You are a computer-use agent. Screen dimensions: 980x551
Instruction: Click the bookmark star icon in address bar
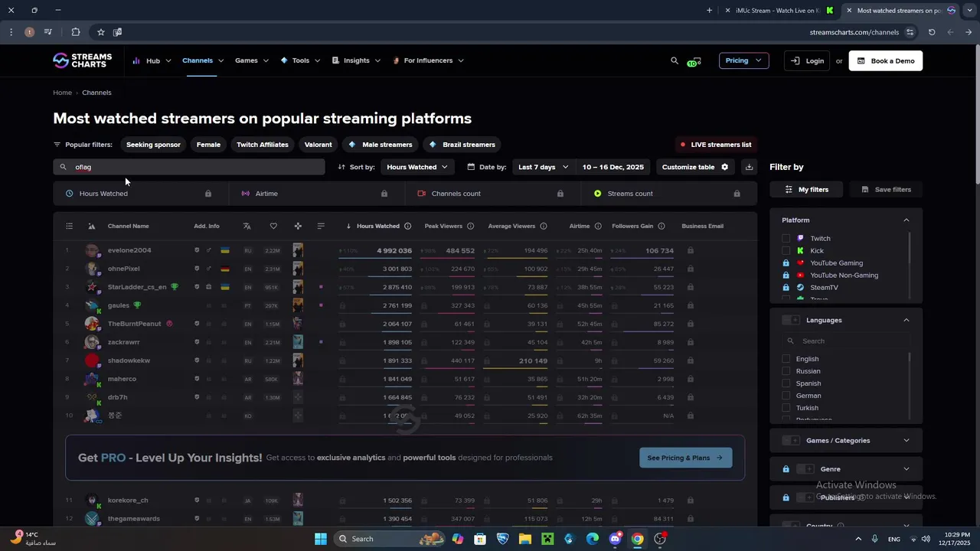click(x=100, y=32)
